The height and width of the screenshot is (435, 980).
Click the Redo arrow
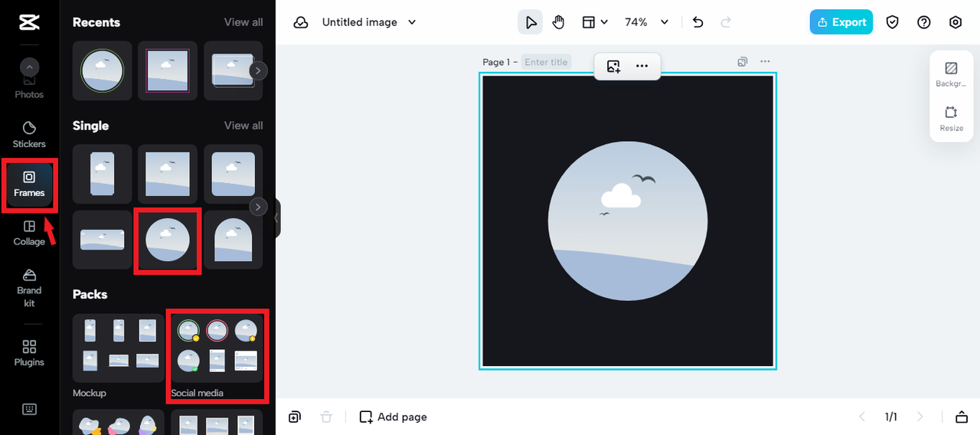(x=726, y=22)
